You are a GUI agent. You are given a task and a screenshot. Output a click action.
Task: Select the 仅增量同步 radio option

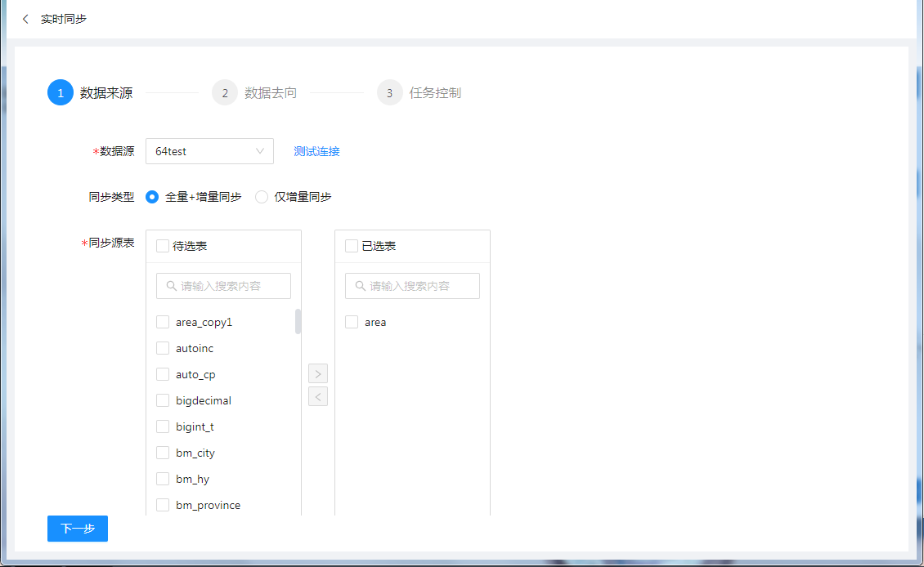[x=262, y=197]
